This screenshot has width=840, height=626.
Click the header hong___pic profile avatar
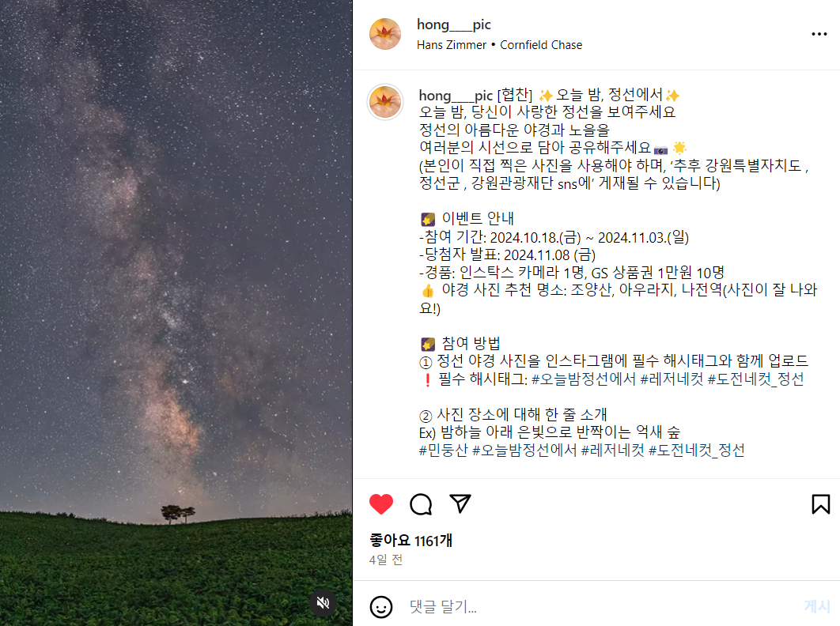tap(385, 34)
